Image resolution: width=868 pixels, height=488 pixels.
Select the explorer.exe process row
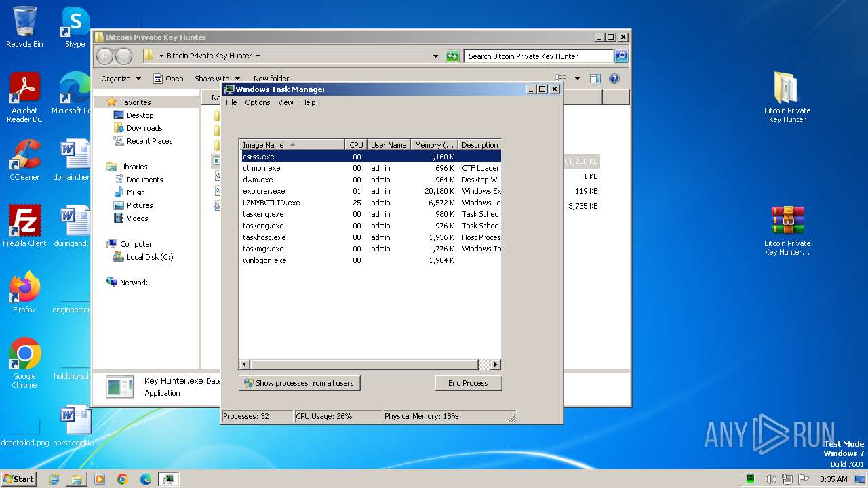tap(370, 191)
